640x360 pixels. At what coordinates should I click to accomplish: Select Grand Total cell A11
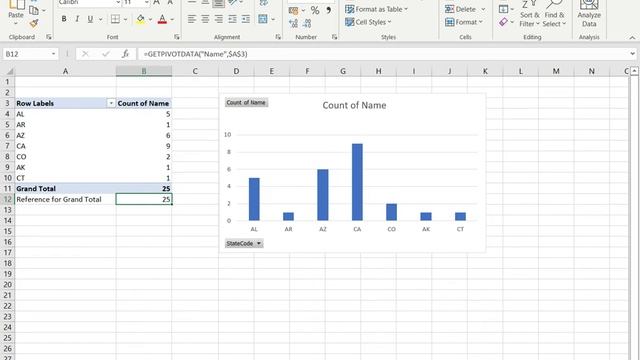(x=65, y=189)
